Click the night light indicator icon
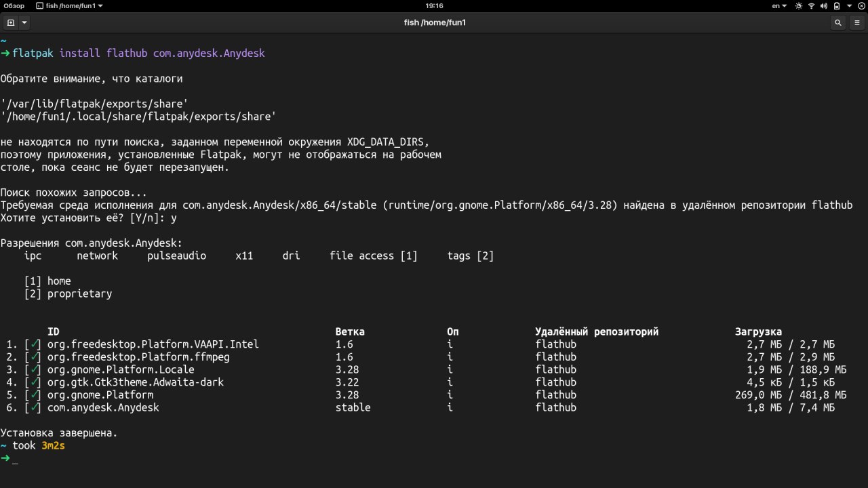The width and height of the screenshot is (868, 488). pyautogui.click(x=799, y=5)
